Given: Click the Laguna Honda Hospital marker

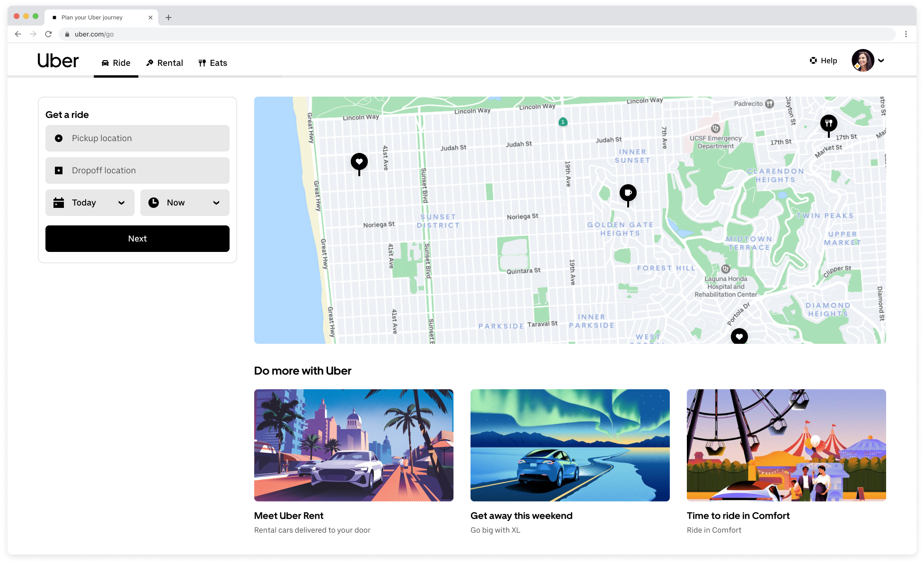Looking at the screenshot, I should pos(726,269).
